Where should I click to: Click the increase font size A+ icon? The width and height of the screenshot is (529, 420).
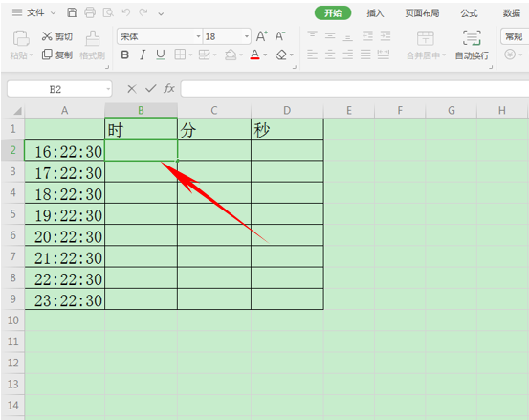(x=262, y=36)
